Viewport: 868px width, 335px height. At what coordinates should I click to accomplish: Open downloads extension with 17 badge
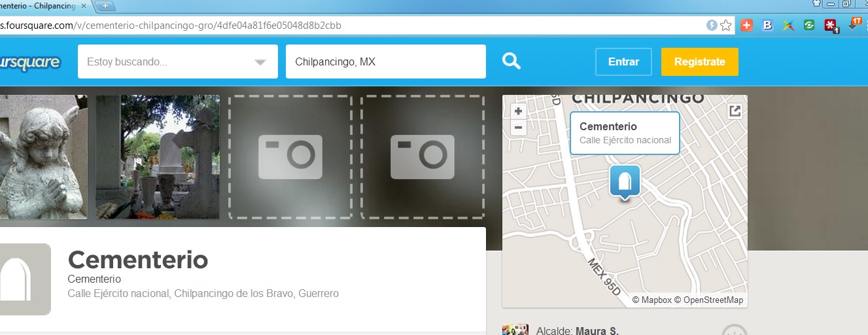[x=854, y=25]
